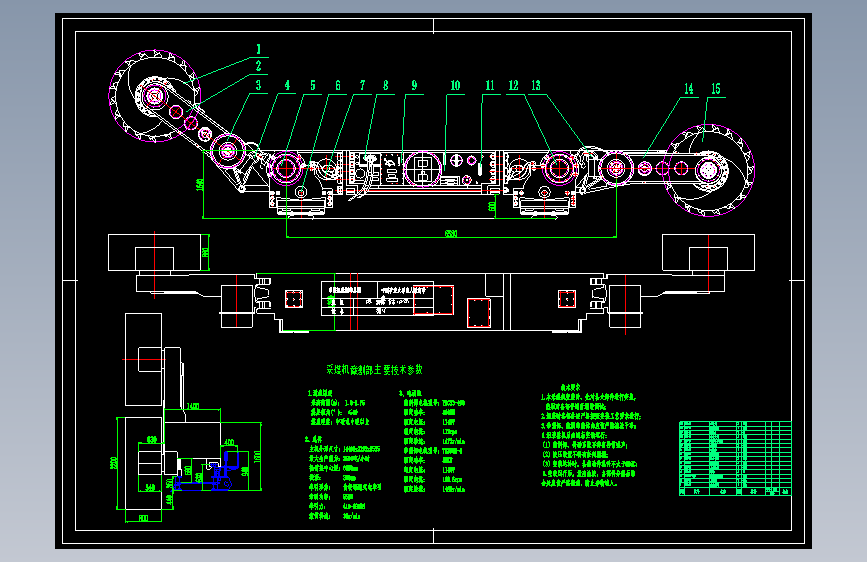
Task: Click the 6530 overall length dimension
Action: click(x=451, y=233)
